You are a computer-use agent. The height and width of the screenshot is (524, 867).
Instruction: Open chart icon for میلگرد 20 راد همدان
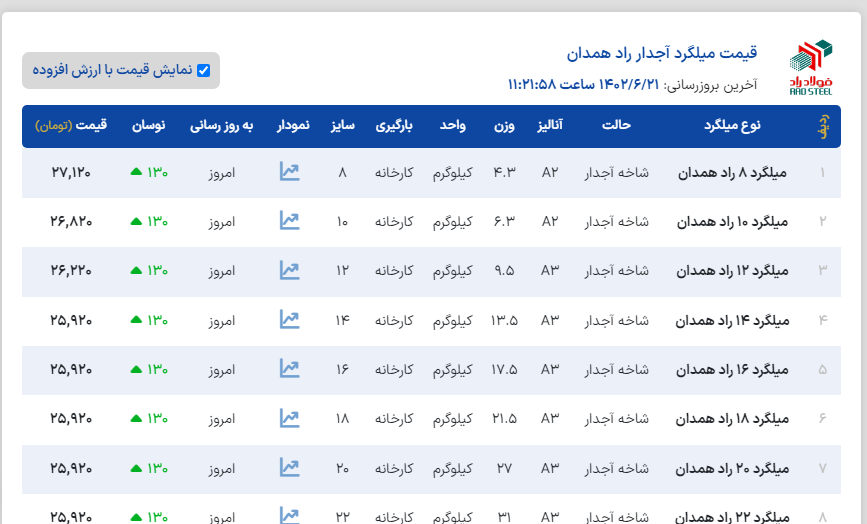(x=289, y=467)
